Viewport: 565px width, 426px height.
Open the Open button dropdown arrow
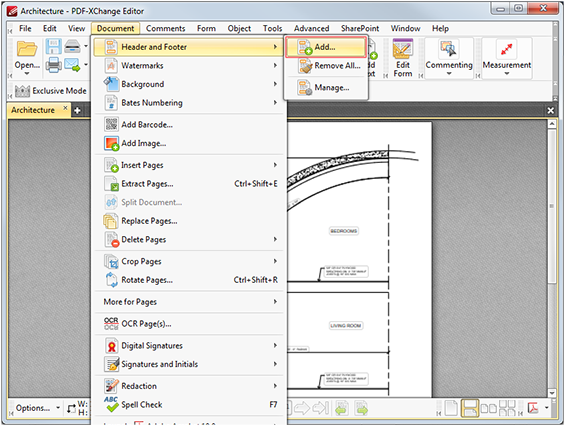pos(27,74)
